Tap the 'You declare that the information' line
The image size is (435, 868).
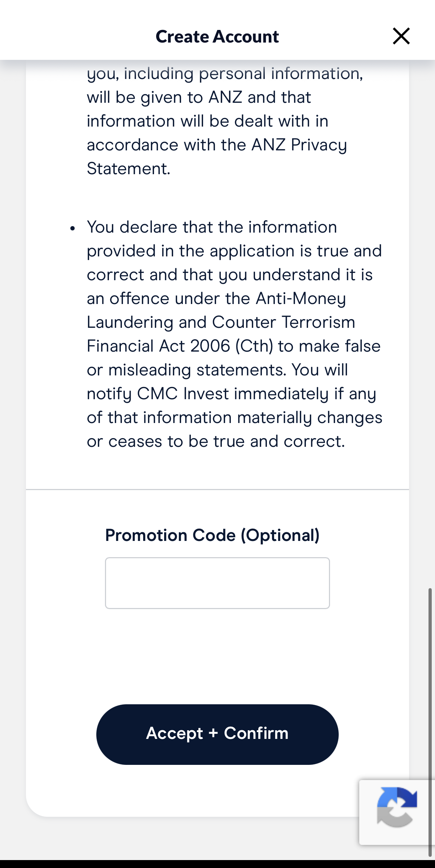click(212, 227)
